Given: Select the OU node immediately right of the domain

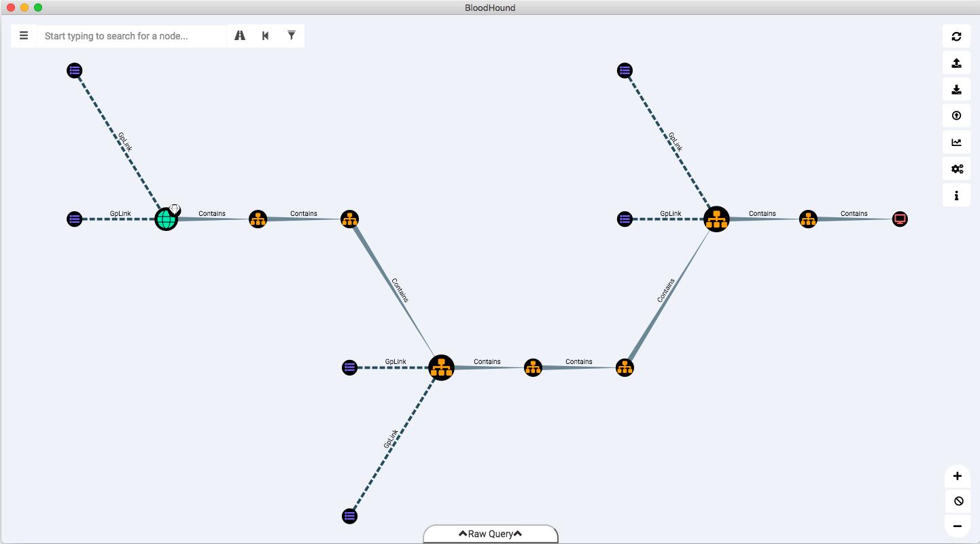Looking at the screenshot, I should (258, 219).
